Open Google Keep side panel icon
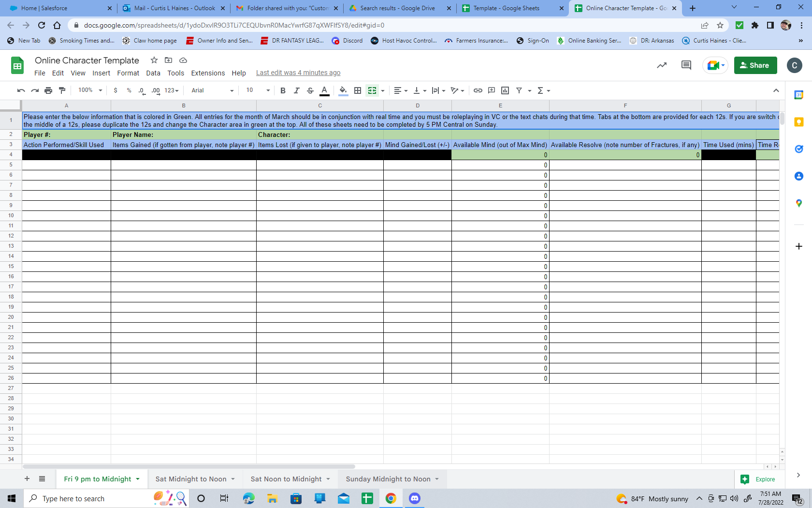Screen dimensions: 812x508 tap(798, 122)
